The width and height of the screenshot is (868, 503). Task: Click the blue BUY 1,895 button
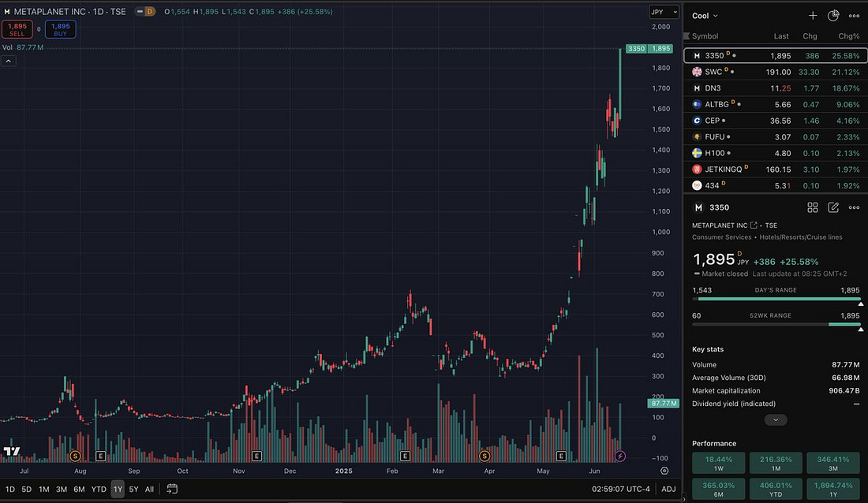point(60,29)
